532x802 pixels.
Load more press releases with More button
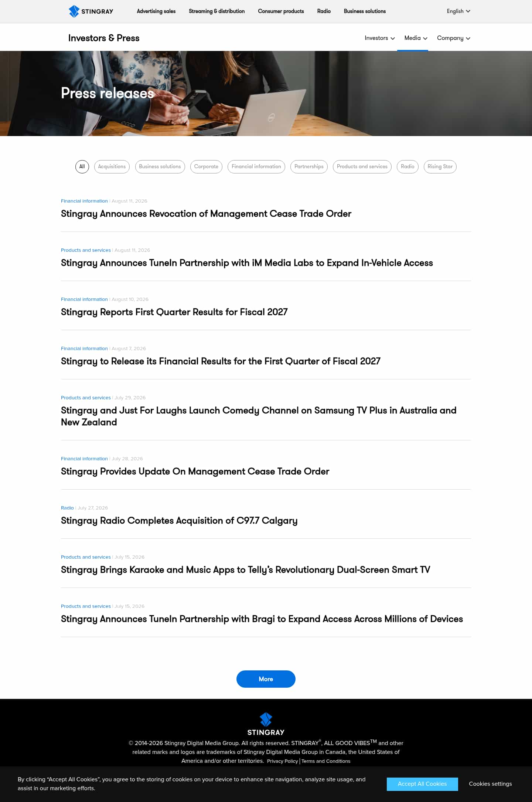pos(266,679)
